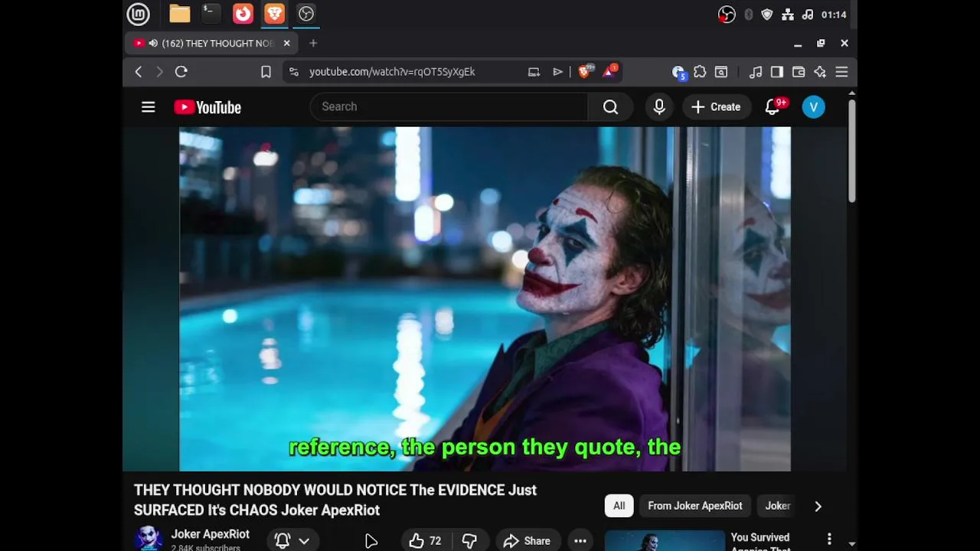Viewport: 980px width, 551px height.
Task: Open the file manager folder in the panel
Action: [180, 14]
